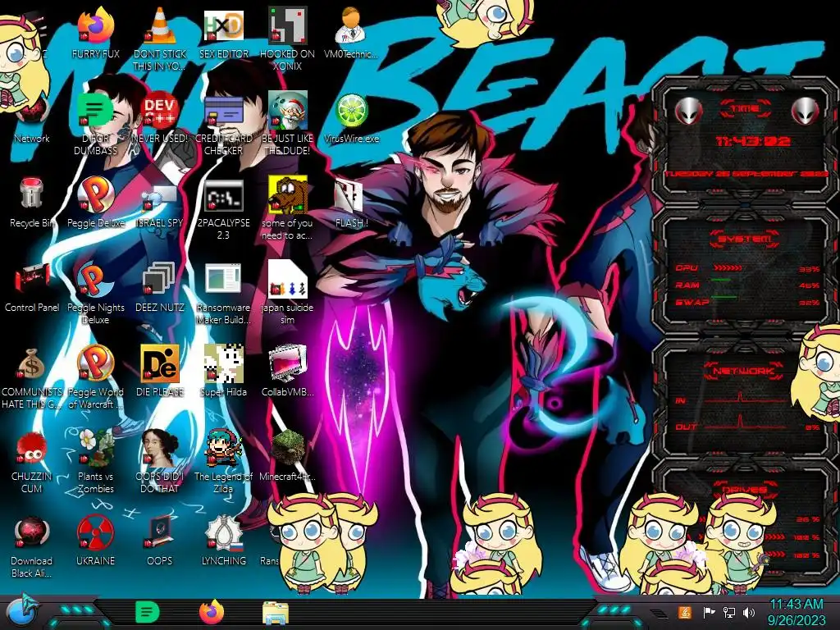Open the 2PACALYPSE 2.3 command prompt shortcut
The height and width of the screenshot is (630, 840).
point(223,195)
